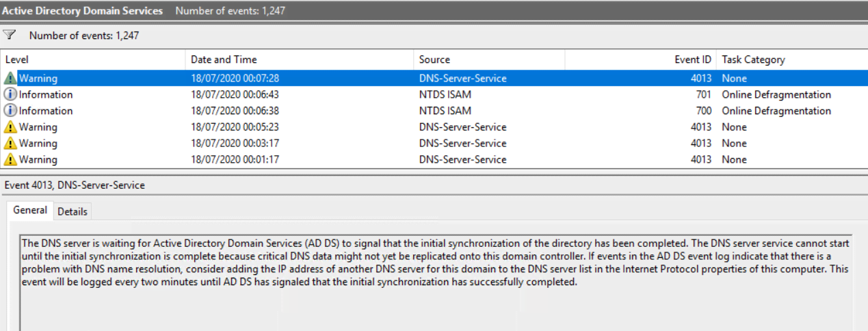
Task: Select the 18/07/2020 00:06:38 event row
Action: click(434, 111)
